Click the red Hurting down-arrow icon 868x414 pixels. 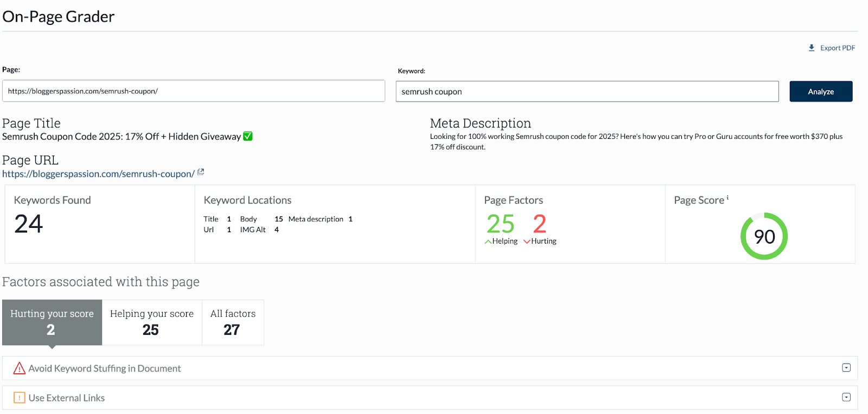pyautogui.click(x=527, y=241)
